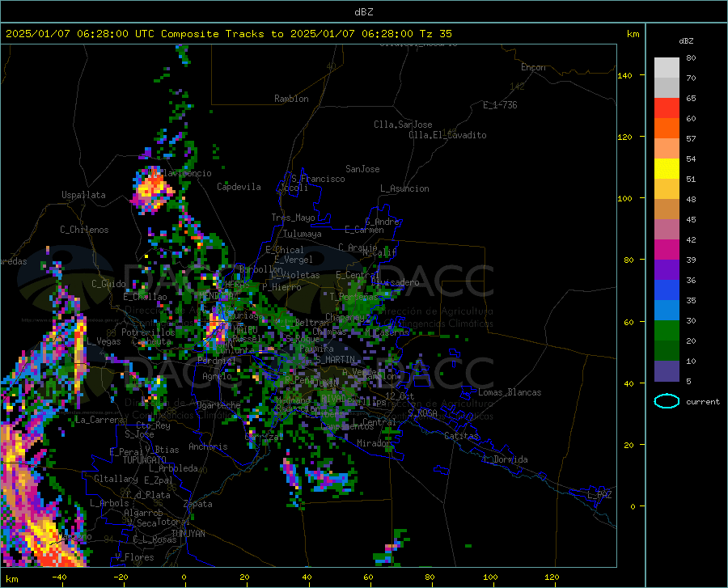The width and height of the screenshot is (728, 588).
Task: Select the 'E_1-736' map label
Action: pyautogui.click(x=500, y=105)
